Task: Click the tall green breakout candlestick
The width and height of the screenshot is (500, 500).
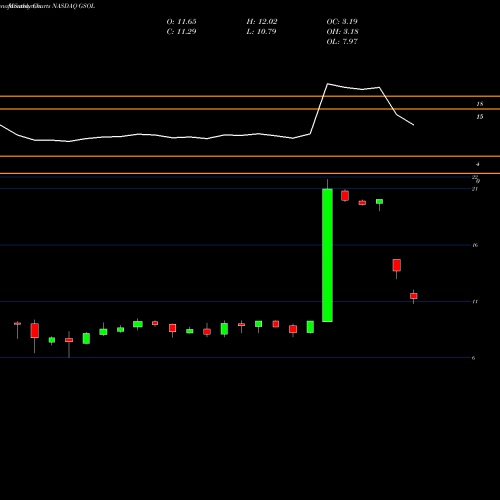Action: coord(327,255)
